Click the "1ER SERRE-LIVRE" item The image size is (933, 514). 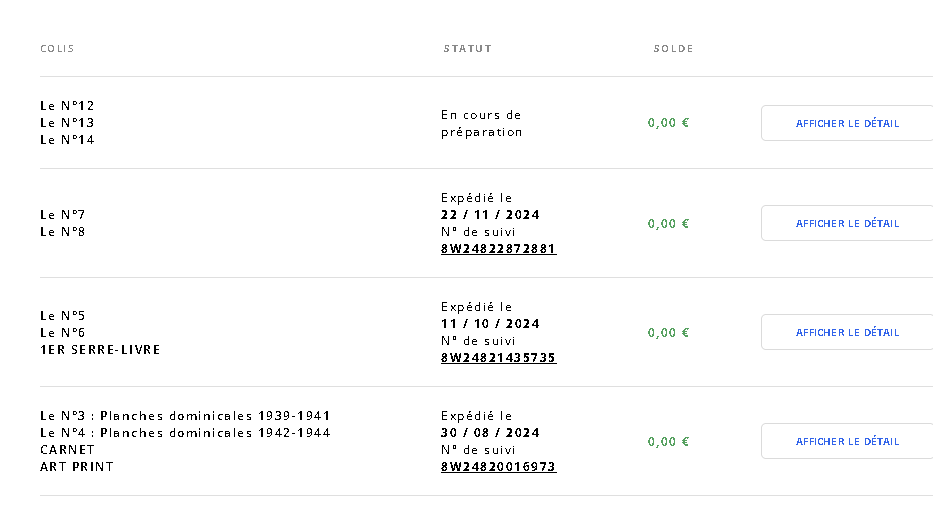click(x=100, y=350)
